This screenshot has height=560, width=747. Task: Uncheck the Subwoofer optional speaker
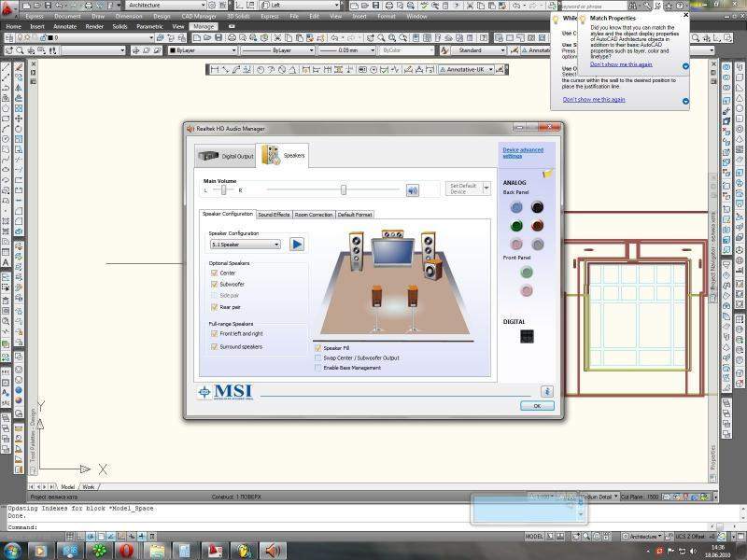tap(214, 284)
